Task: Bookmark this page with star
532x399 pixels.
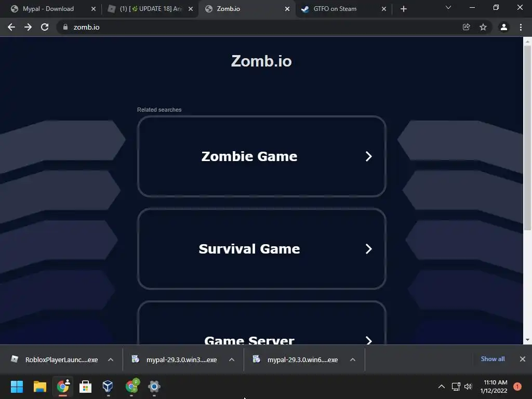Action: (x=483, y=27)
